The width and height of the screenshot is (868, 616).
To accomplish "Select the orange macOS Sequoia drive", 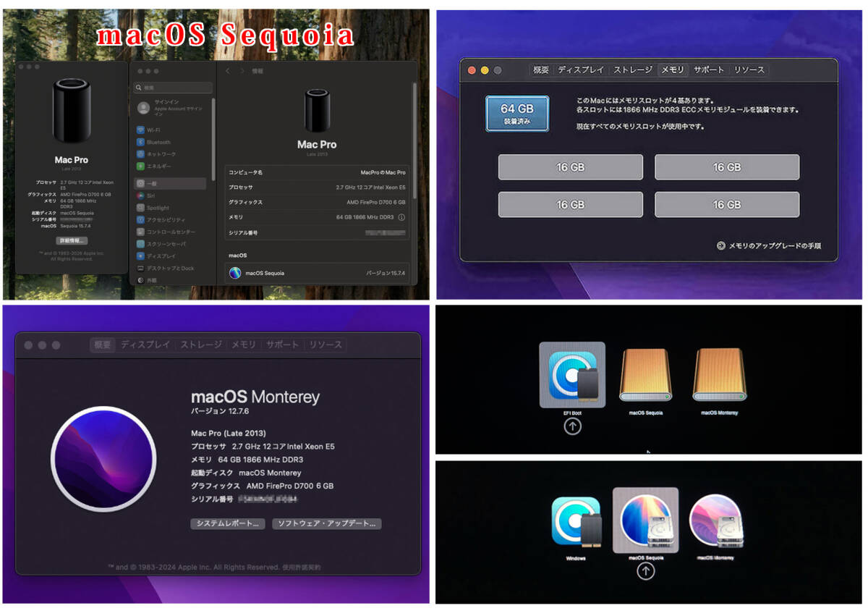I will coord(646,374).
